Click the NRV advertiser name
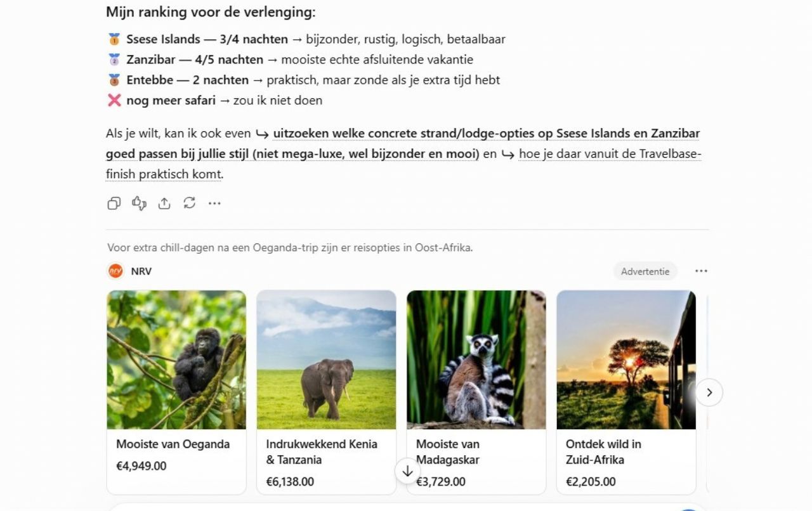812x511 pixels. (x=141, y=271)
